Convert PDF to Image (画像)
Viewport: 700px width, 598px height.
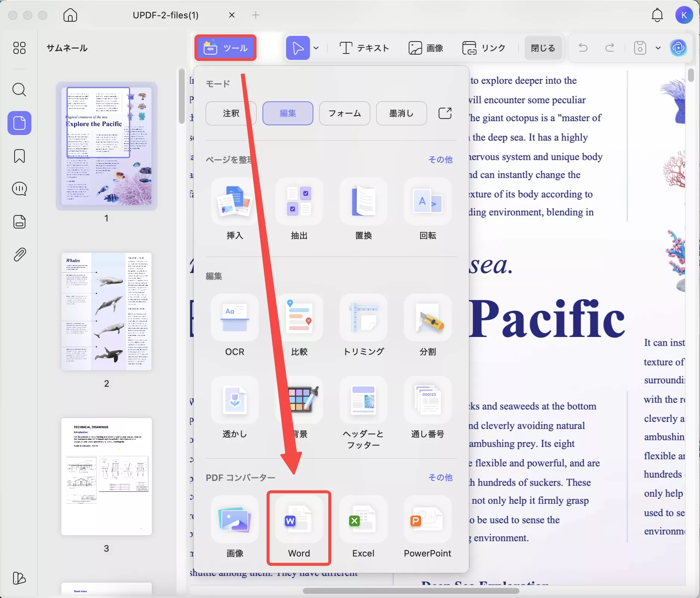tap(235, 527)
